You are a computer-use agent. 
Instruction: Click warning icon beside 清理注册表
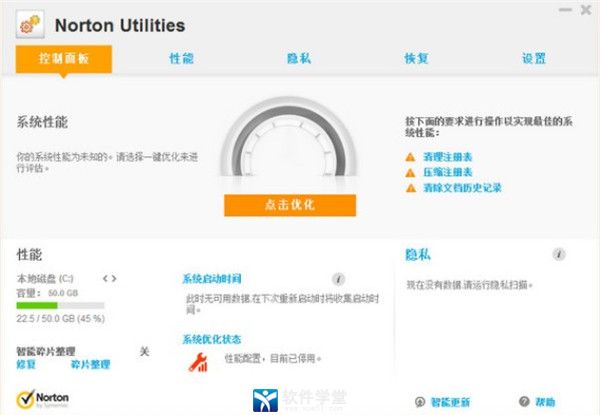[x=410, y=157]
